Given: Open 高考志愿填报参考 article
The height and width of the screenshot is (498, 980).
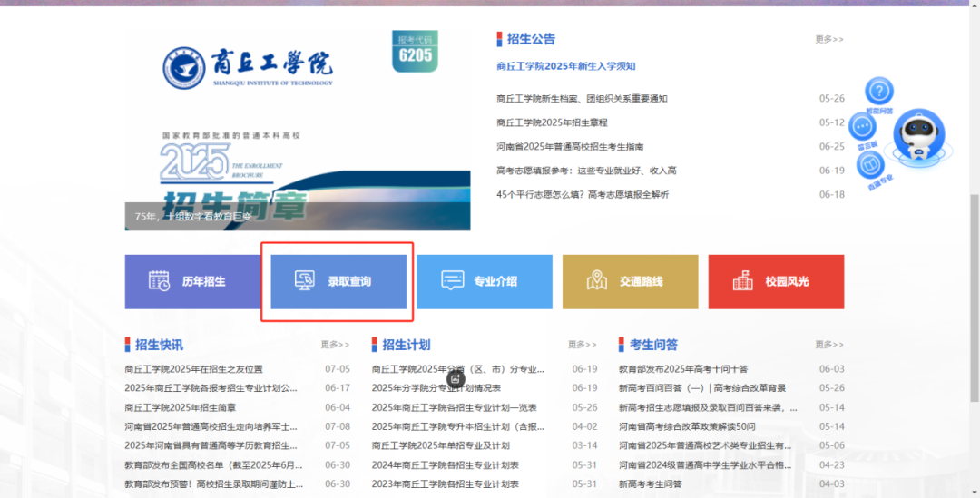Looking at the screenshot, I should (x=586, y=171).
